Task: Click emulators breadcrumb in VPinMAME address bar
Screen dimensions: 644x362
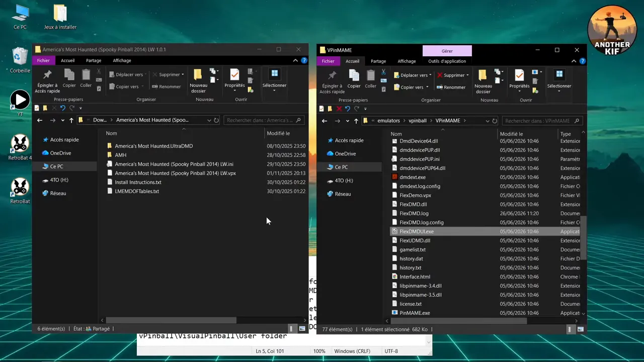Action: pos(388,121)
